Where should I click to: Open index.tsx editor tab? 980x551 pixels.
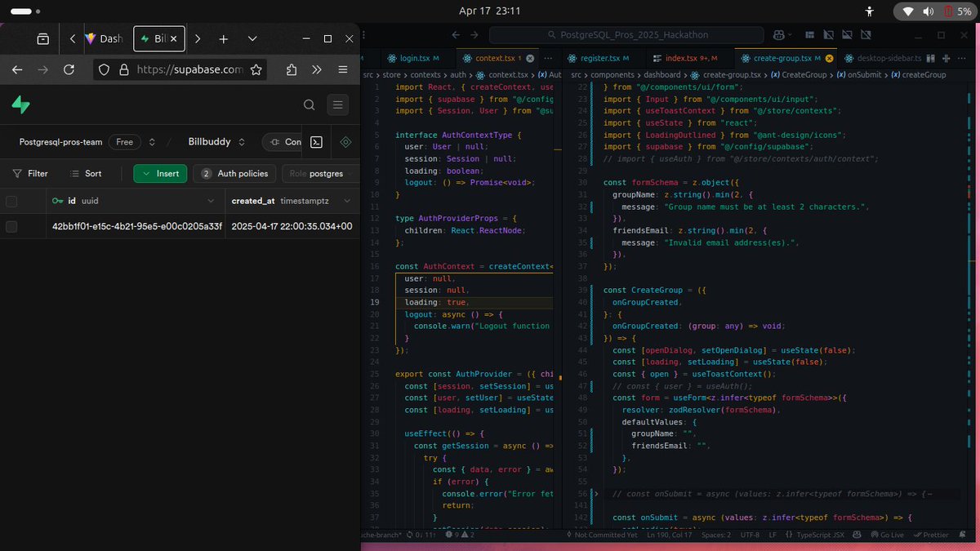691,59
